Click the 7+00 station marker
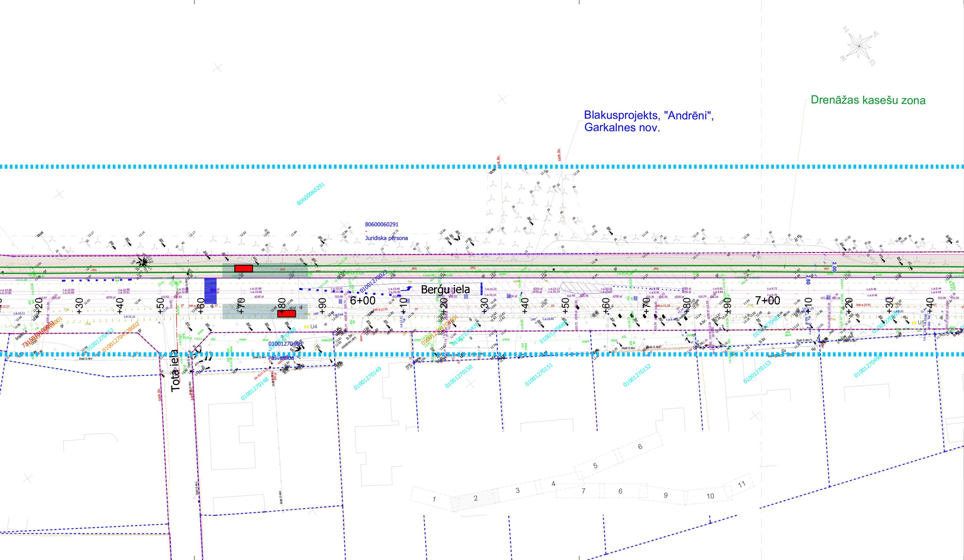This screenshot has height=560, width=964. click(767, 301)
